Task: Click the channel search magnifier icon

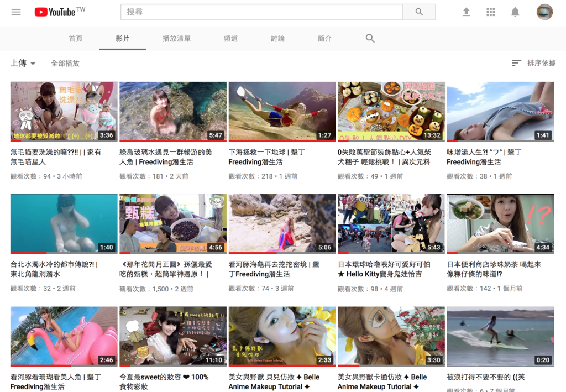Action: click(x=370, y=38)
